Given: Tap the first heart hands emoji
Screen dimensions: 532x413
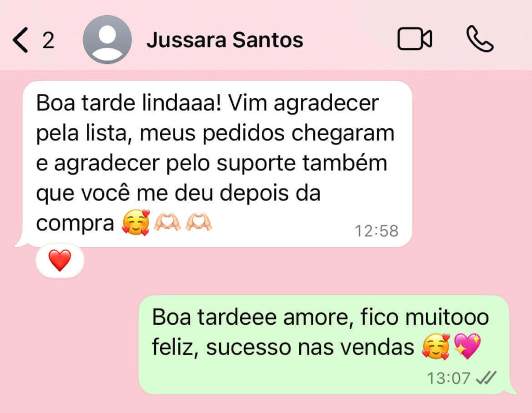Looking at the screenshot, I should [x=167, y=223].
